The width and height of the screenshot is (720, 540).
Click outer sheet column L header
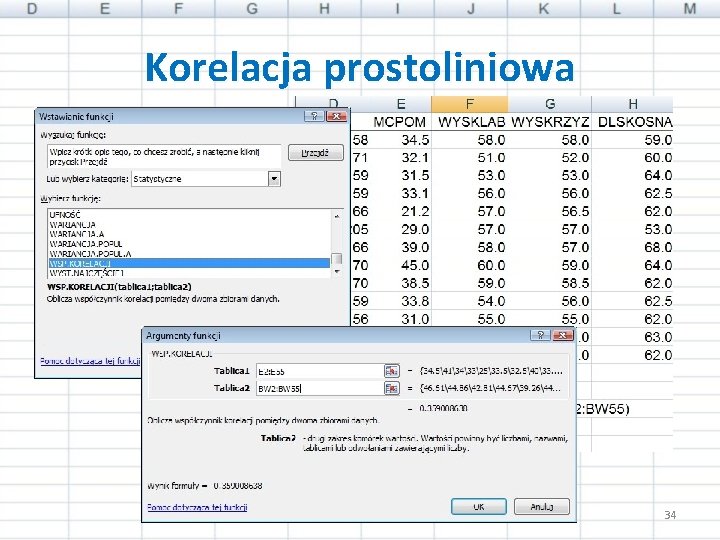click(x=617, y=8)
